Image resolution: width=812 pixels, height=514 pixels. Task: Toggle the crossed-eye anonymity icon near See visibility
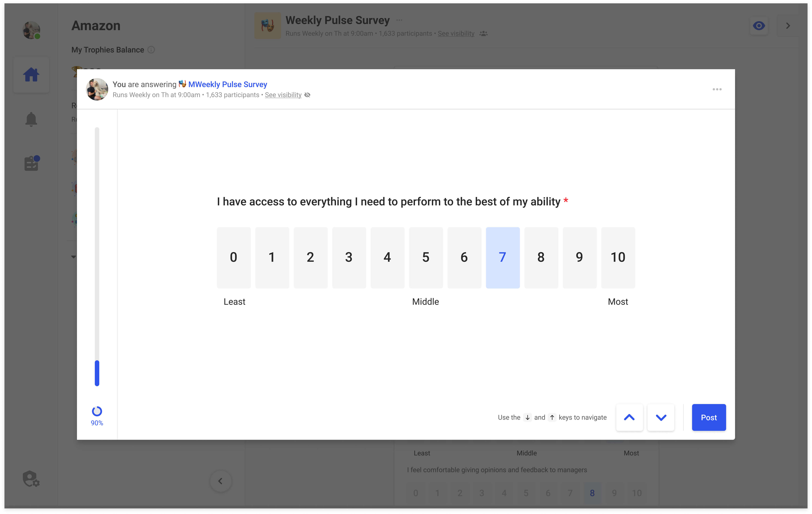coord(307,95)
